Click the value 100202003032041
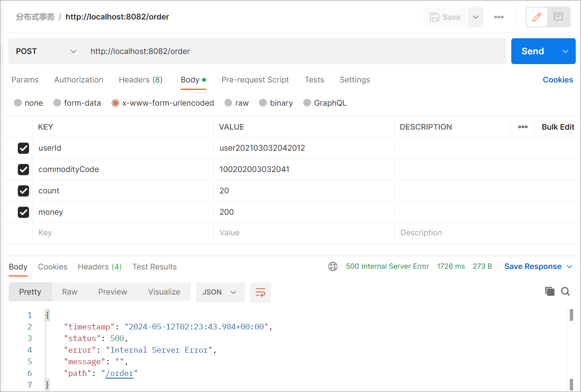 pyautogui.click(x=255, y=169)
